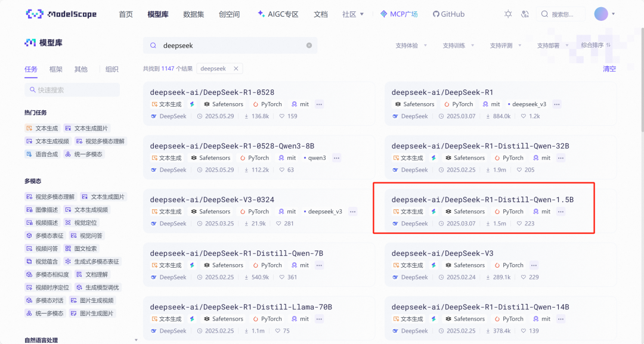Select the 文本生成图片 hot task filter

[86, 129]
